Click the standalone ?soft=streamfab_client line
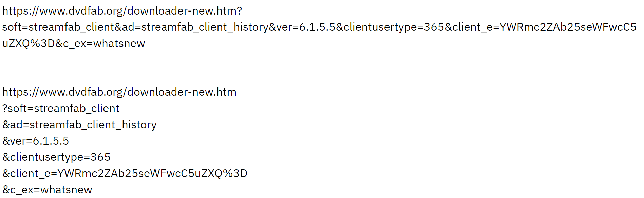The image size is (644, 198). click(x=61, y=109)
